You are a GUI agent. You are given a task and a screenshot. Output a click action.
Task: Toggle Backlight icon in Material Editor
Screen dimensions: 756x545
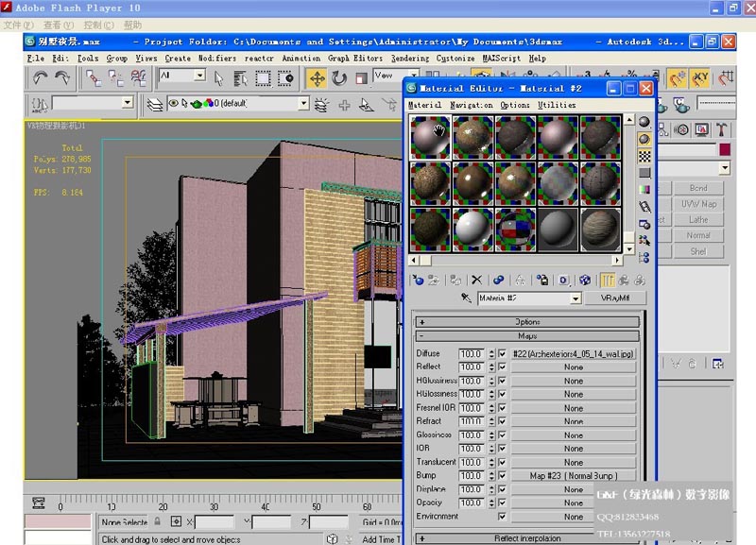(644, 139)
